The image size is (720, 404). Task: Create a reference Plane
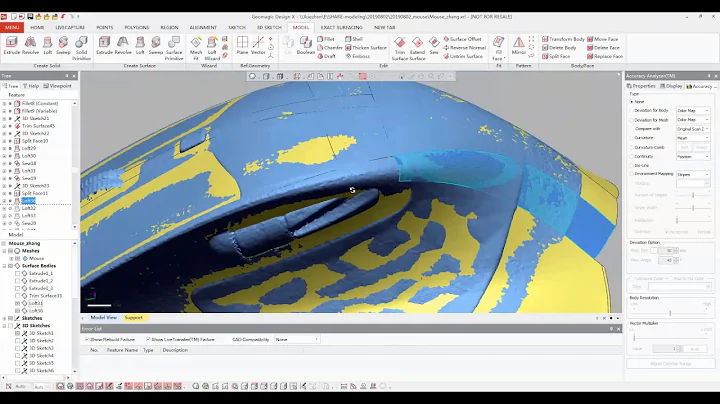242,46
